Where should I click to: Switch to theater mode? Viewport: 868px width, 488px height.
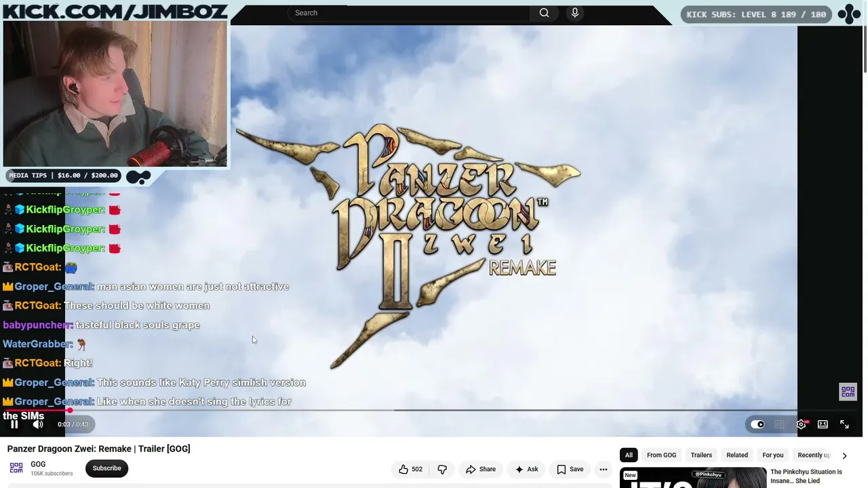[x=823, y=424]
